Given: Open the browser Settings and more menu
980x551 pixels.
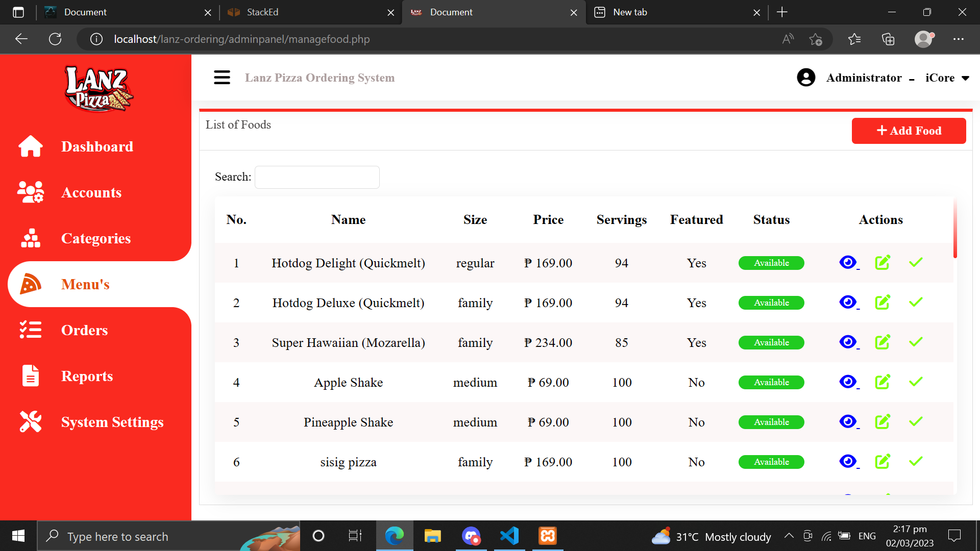Looking at the screenshot, I should 958,39.
